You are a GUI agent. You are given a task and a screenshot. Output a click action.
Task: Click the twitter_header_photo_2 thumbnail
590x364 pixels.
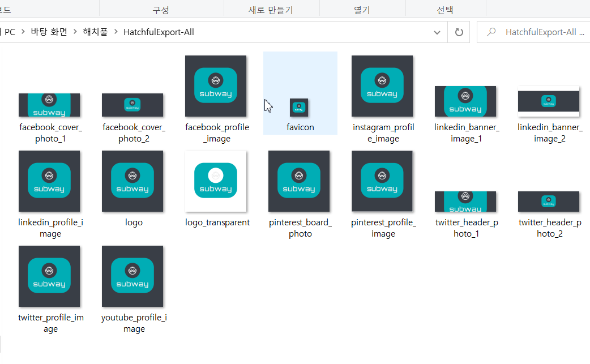549,202
